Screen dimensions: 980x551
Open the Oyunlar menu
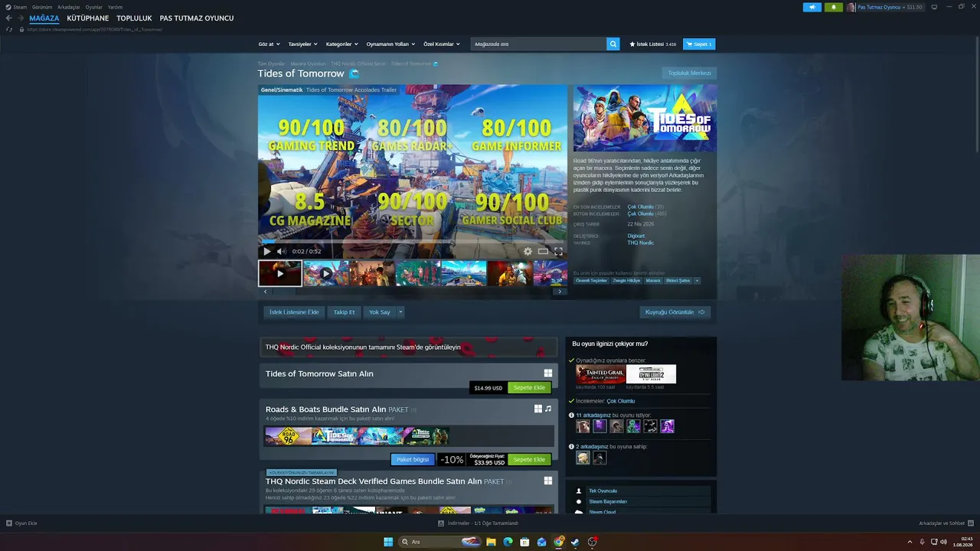point(94,7)
